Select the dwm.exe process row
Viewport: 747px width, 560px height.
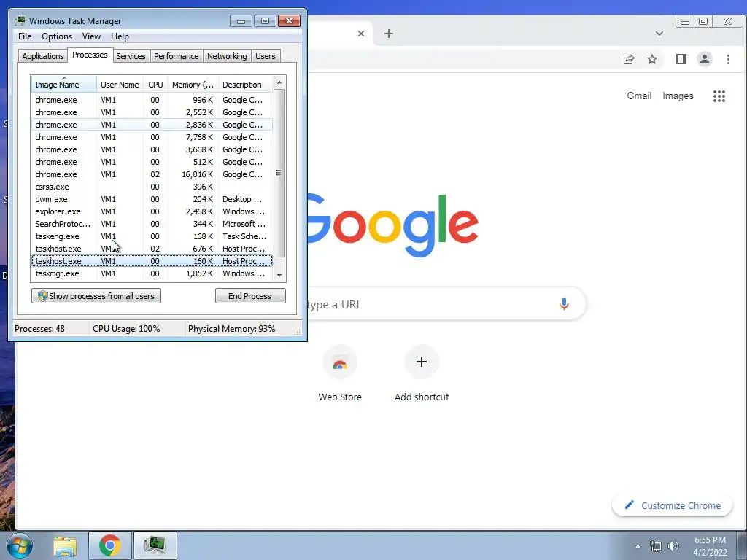pos(152,199)
